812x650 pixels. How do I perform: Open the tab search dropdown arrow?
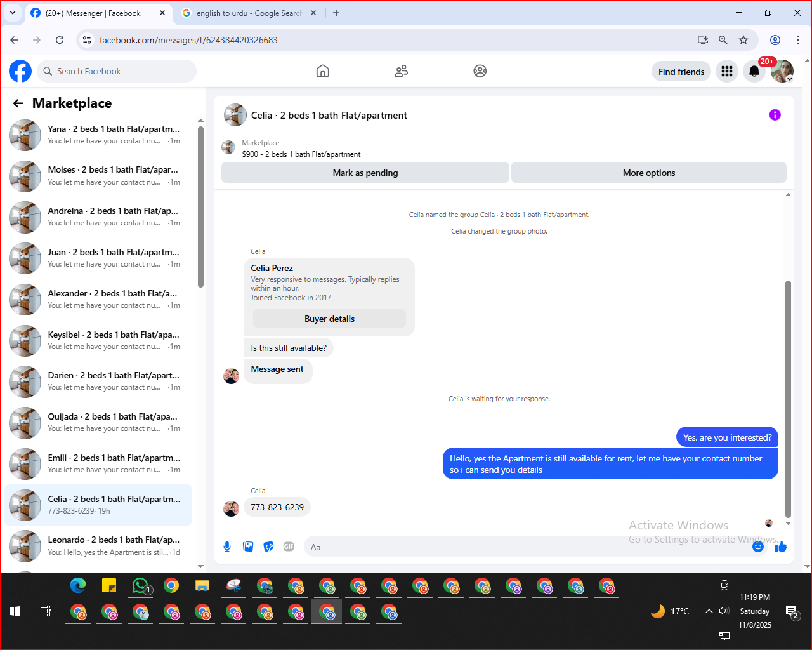pos(12,13)
